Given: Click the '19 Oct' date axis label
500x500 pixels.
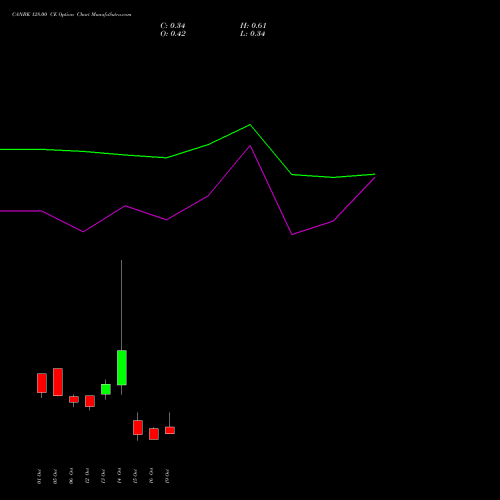Looking at the screenshot, I should coord(167,476).
